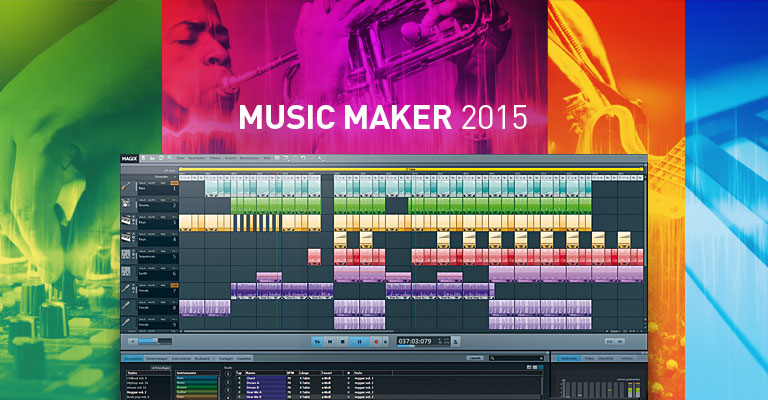This screenshot has height=400, width=768.
Task: Click the magnifier search icon in toolbar
Action: point(170,159)
